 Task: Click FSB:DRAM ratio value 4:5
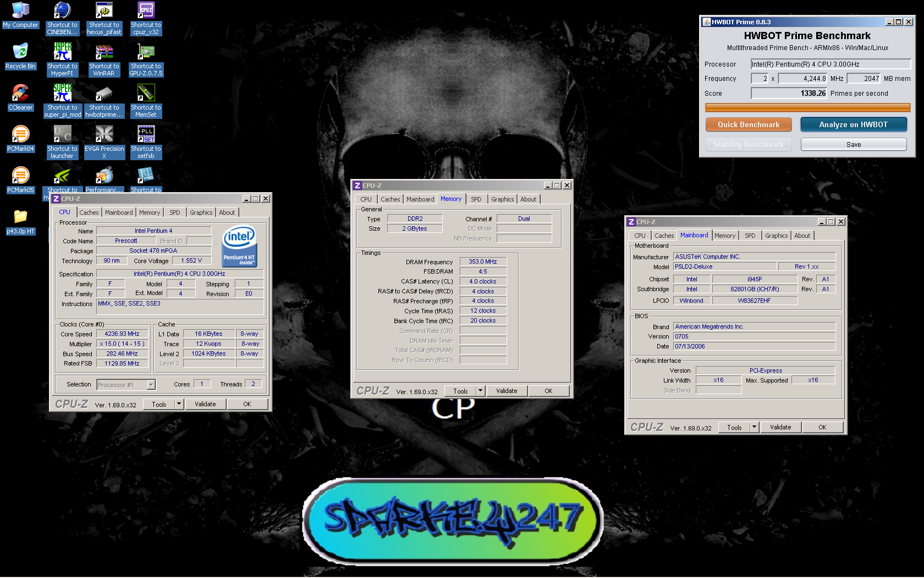pos(483,271)
